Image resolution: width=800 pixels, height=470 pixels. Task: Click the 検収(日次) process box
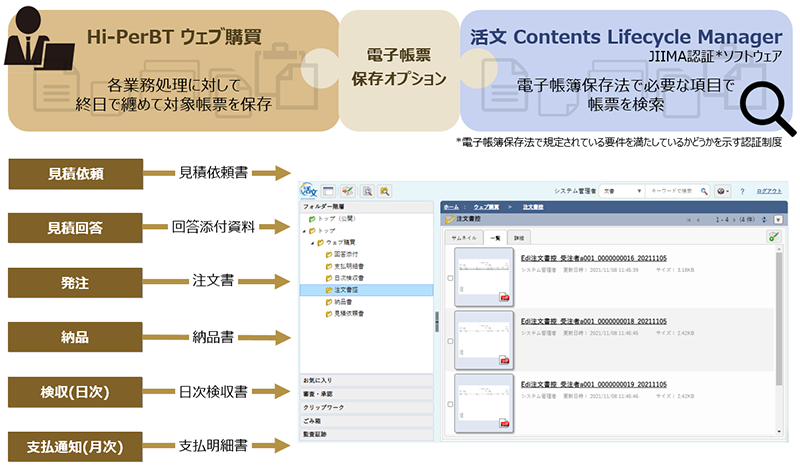tap(76, 392)
